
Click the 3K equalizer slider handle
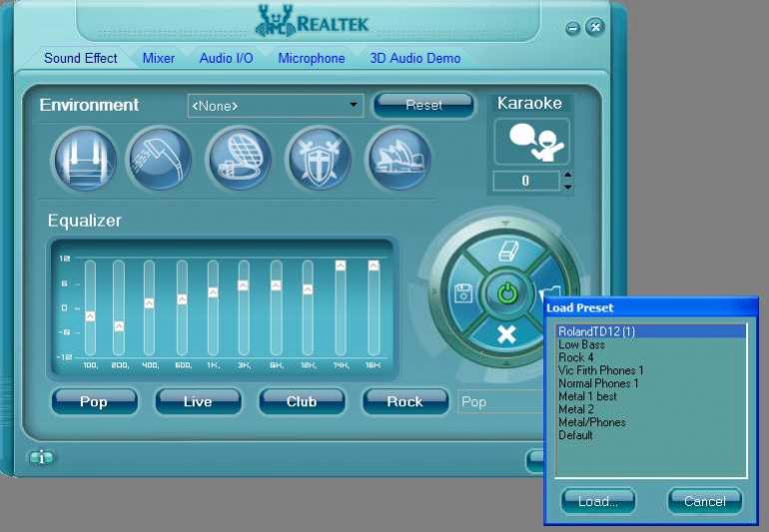[244, 285]
